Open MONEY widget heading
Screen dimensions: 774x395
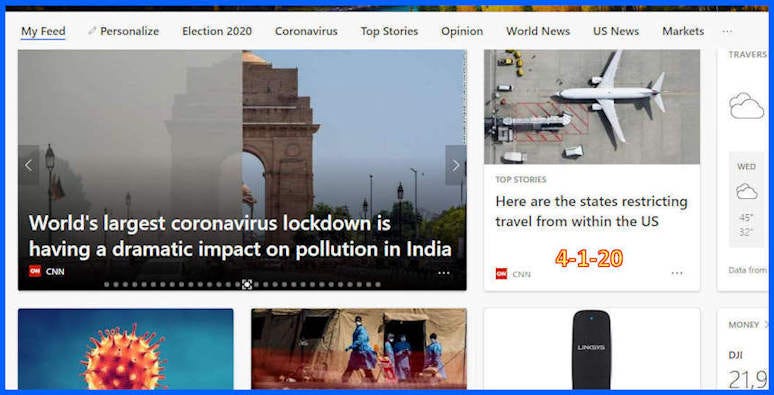click(744, 325)
